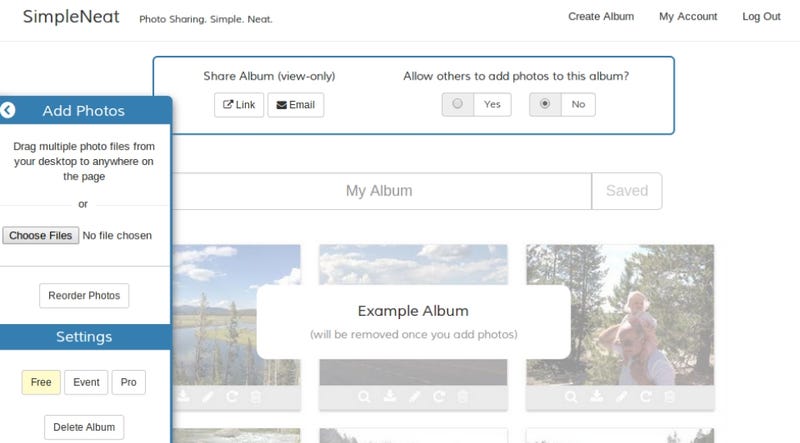The image size is (800, 443).
Task: Click the magnifier icon under the middle photo
Action: [364, 397]
